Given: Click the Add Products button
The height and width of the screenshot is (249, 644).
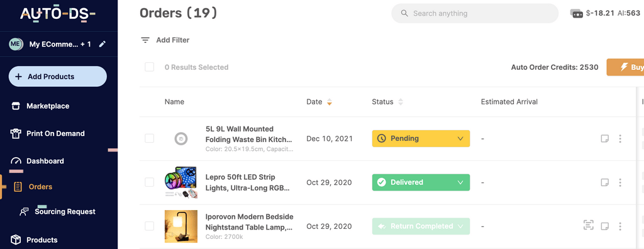Looking at the screenshot, I should point(57,77).
